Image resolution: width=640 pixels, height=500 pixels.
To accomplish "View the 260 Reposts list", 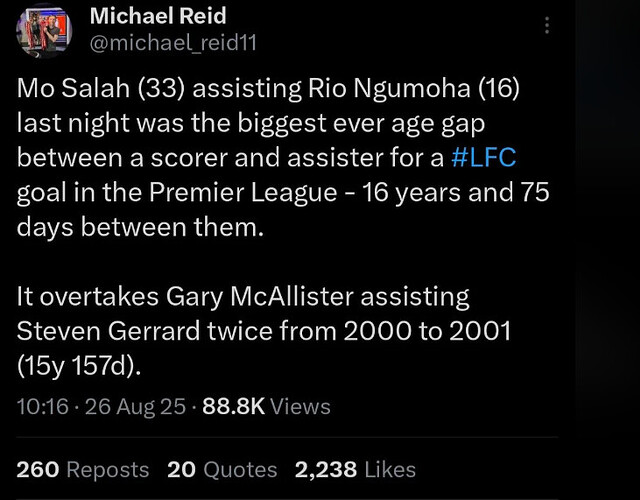I will tap(83, 469).
